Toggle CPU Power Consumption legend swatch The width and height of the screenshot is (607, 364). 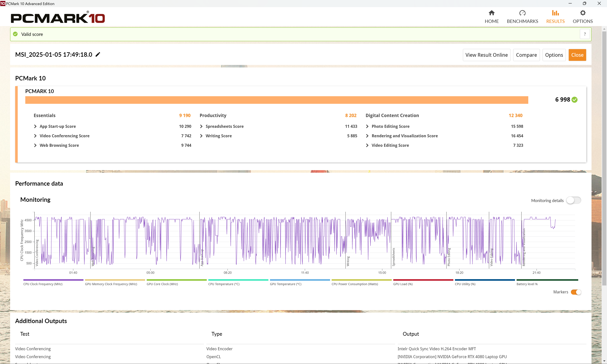coord(362,280)
